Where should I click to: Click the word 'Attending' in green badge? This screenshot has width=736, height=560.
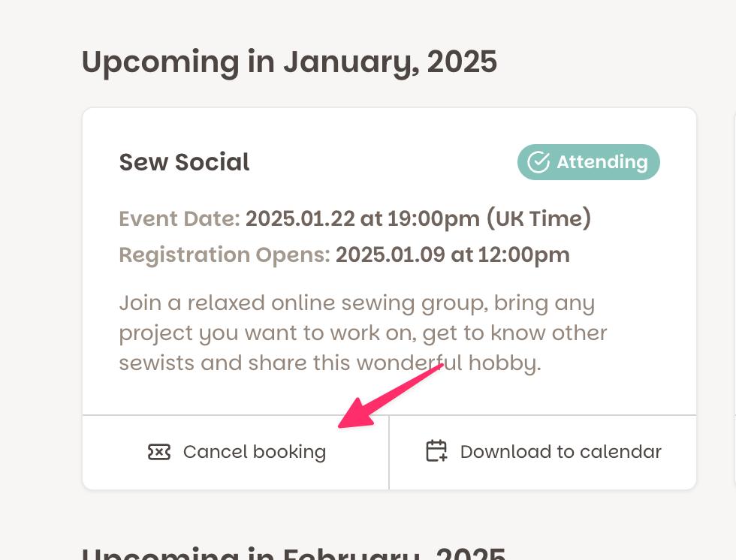pyautogui.click(x=602, y=162)
